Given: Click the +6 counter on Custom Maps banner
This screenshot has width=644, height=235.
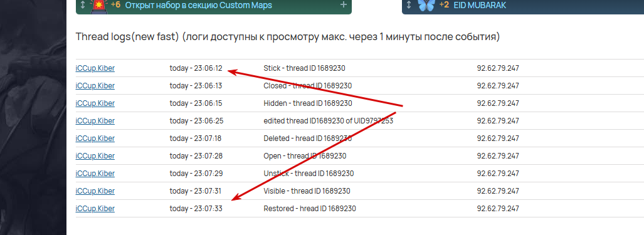Looking at the screenshot, I should tap(116, 5).
